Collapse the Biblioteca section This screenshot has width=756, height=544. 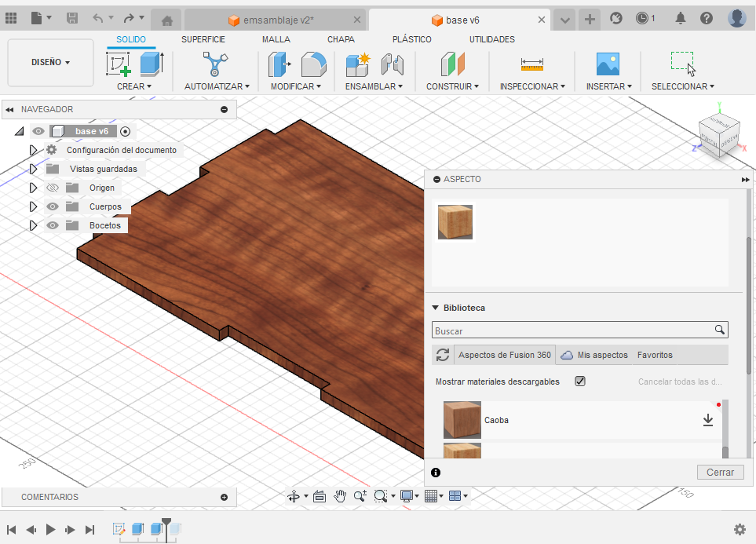(436, 308)
